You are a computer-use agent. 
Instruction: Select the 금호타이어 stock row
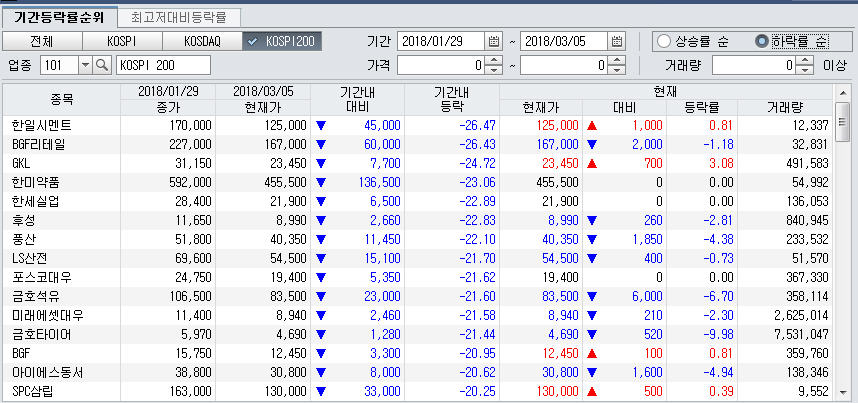pos(418,335)
